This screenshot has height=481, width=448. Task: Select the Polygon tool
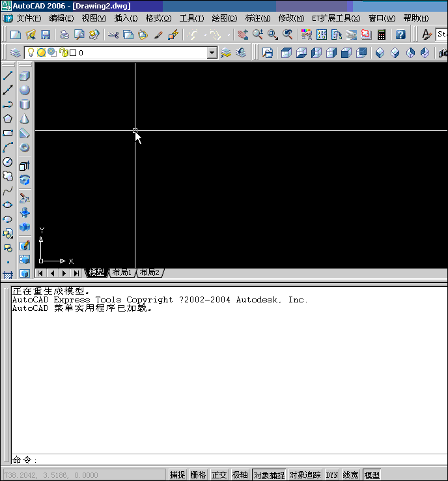point(8,119)
